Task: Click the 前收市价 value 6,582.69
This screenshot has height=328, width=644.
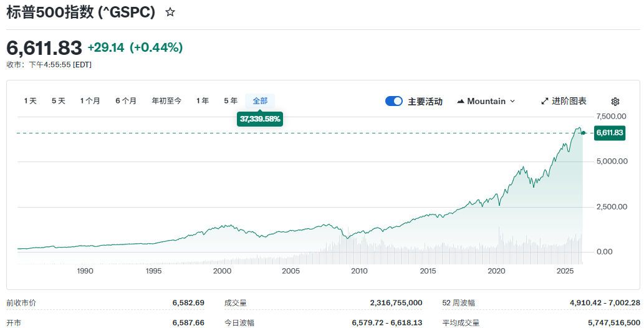Action: tap(188, 303)
